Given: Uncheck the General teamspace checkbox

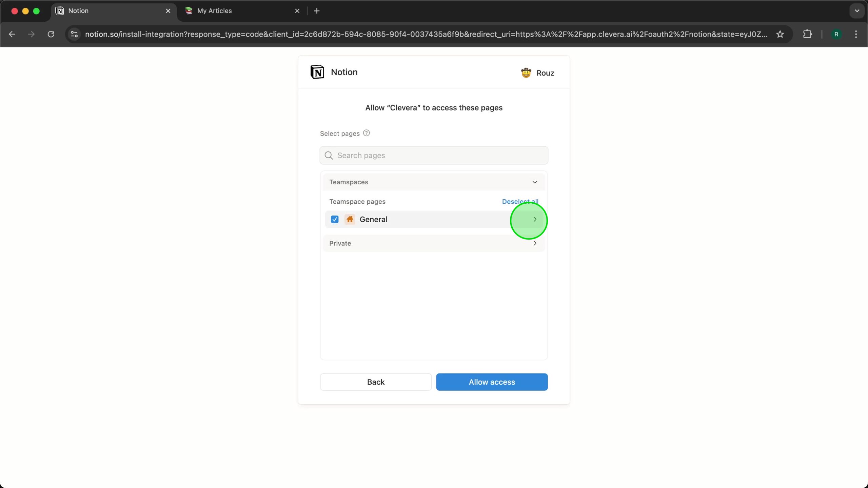Looking at the screenshot, I should point(335,220).
